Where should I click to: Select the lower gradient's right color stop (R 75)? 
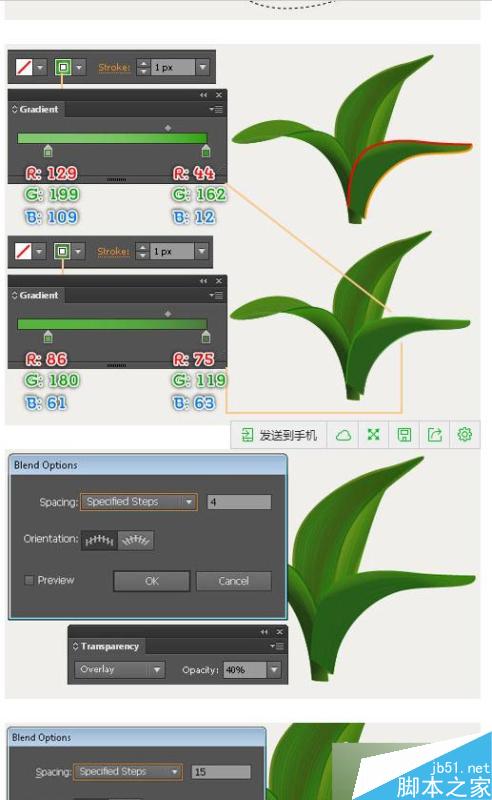[206, 336]
